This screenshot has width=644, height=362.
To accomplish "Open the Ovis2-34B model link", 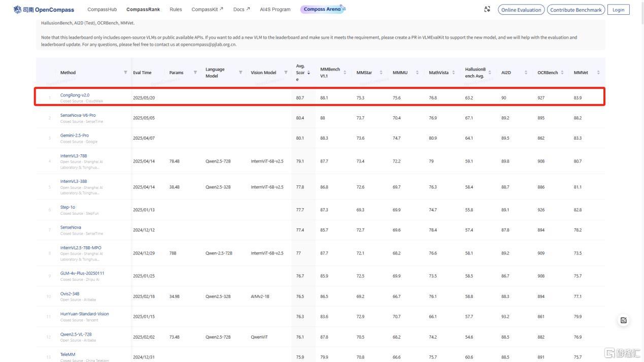I will (70, 293).
